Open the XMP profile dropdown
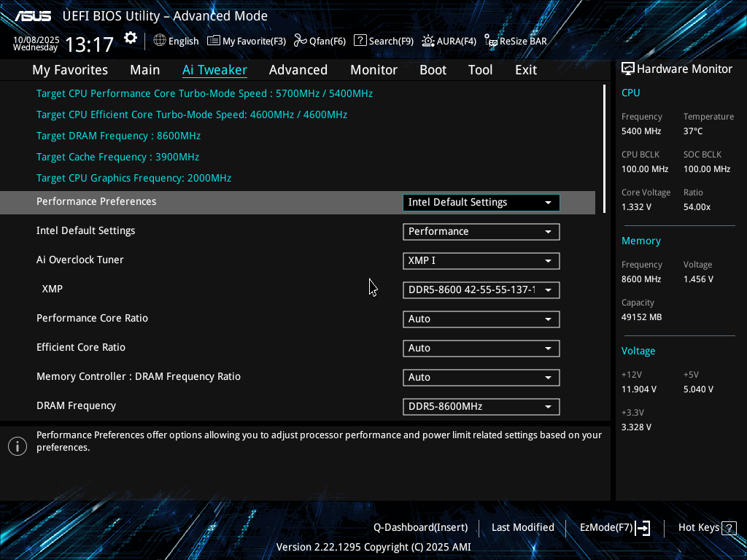The height and width of the screenshot is (560, 747). click(x=481, y=290)
